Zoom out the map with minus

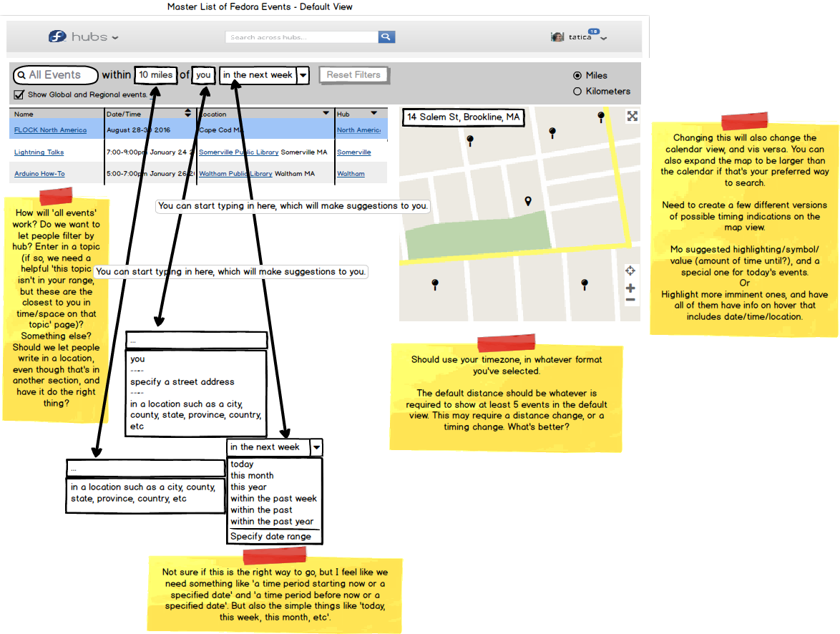pos(630,300)
